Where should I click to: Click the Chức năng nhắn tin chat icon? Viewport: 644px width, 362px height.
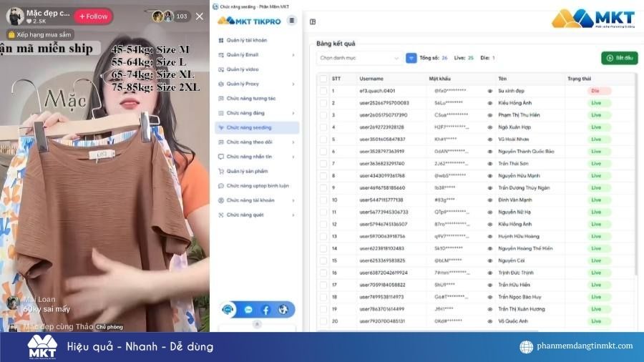221,157
